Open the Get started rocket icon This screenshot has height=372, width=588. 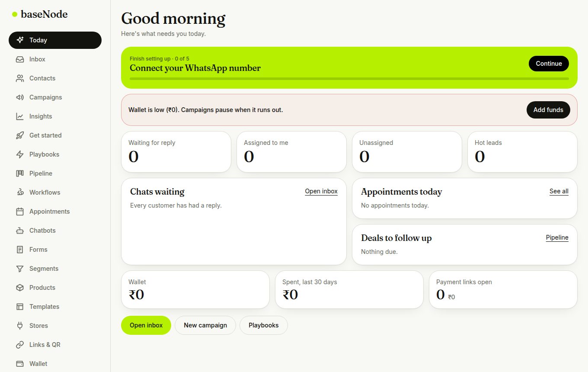[x=20, y=135]
